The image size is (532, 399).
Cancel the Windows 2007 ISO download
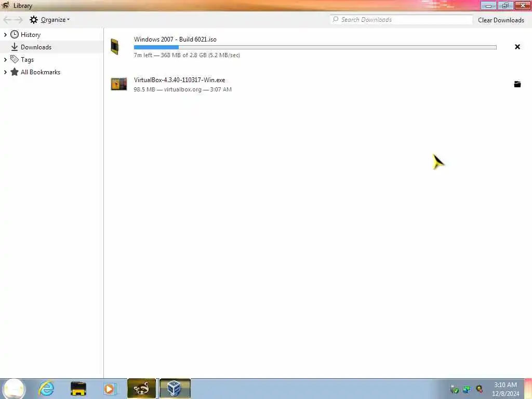[x=517, y=47]
